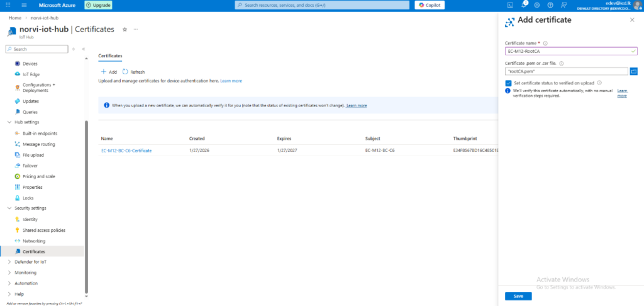This screenshot has width=644, height=306.
Task: Click Learn more in blue info banner
Action: (357, 106)
